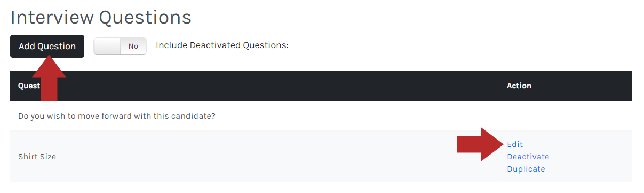Click the Interview Questions page heading
This screenshot has width=644, height=193.
[101, 17]
